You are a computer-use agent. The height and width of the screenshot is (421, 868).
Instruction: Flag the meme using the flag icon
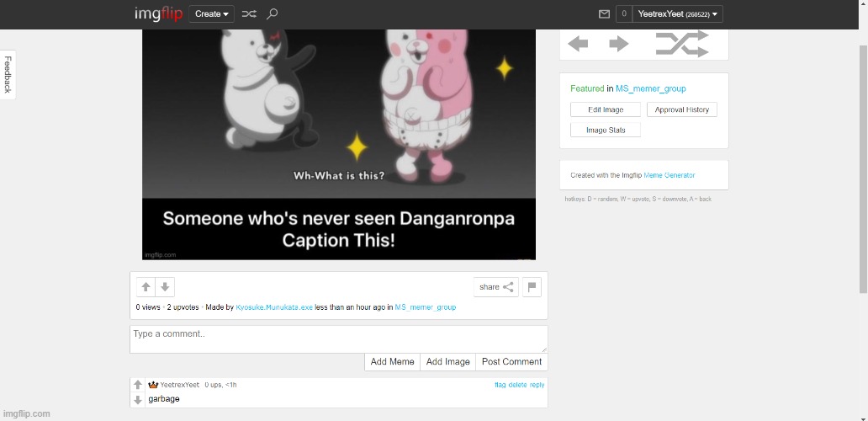(x=532, y=287)
